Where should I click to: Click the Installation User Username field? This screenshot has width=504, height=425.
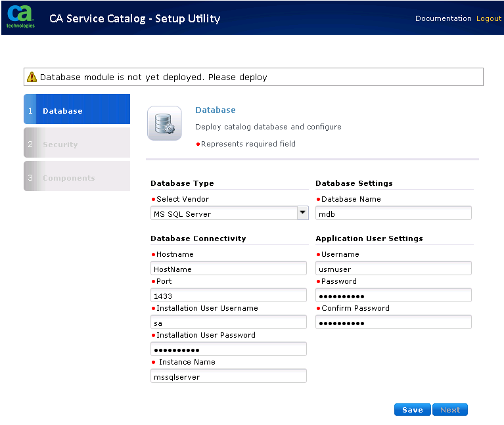pyautogui.click(x=228, y=322)
